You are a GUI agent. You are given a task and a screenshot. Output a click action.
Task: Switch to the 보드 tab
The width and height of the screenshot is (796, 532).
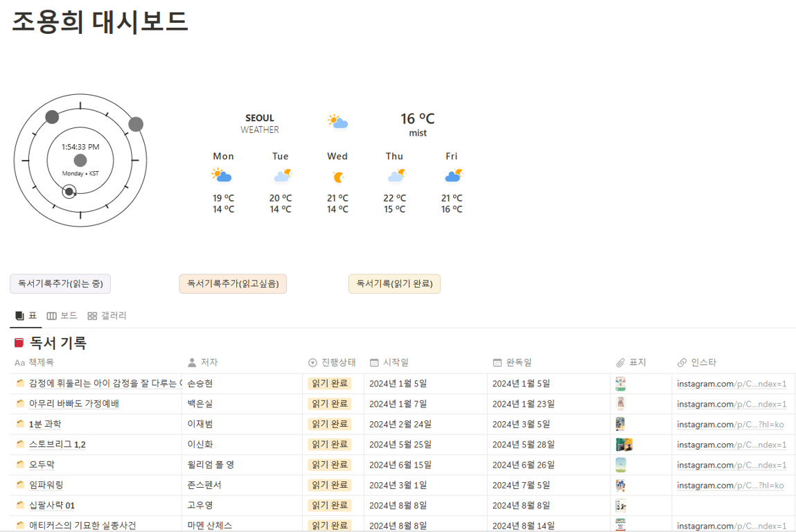click(66, 315)
